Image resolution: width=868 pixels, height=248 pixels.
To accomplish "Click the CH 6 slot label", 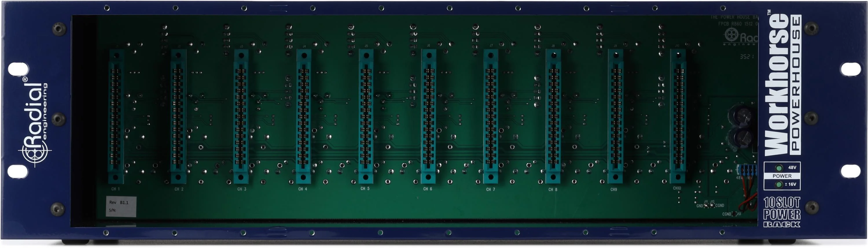I will [428, 189].
